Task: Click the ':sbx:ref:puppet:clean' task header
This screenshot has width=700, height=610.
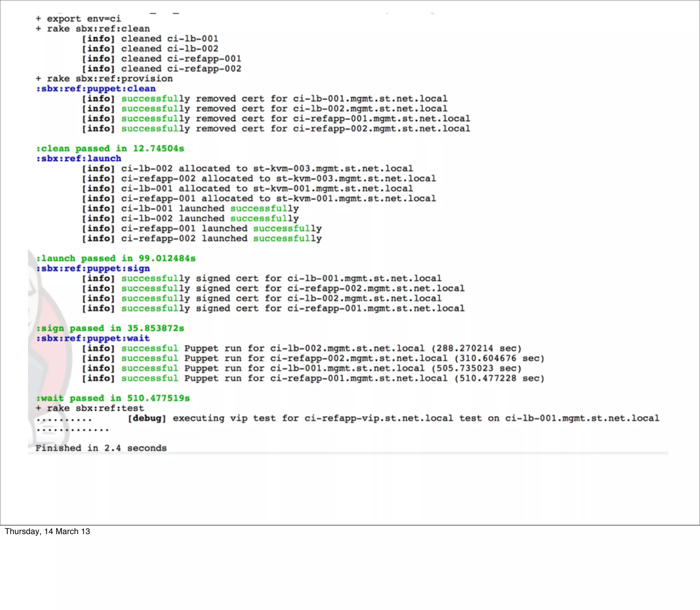Action: (96, 89)
